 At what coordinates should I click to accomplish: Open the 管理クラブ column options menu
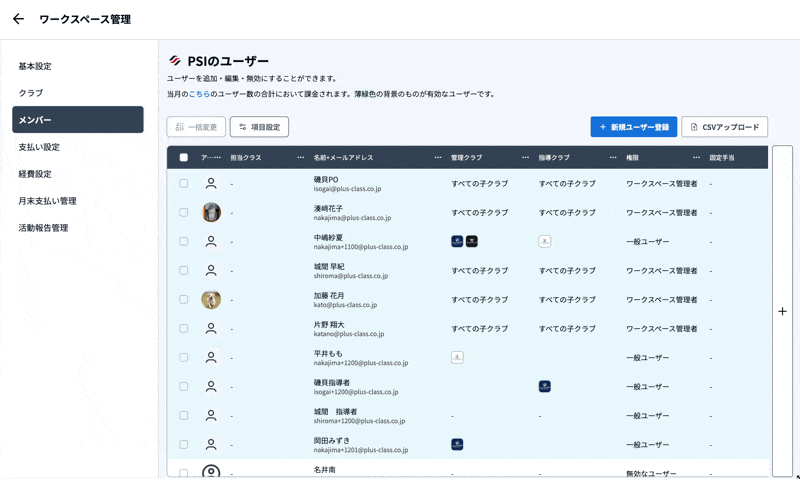click(525, 158)
